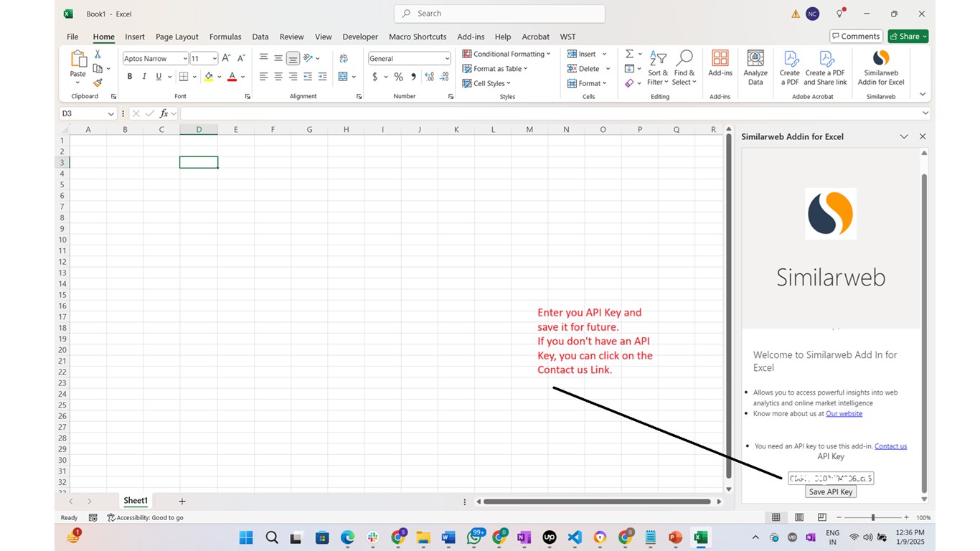Click the Cut scissors icon
The image size is (980, 551).
[98, 55]
